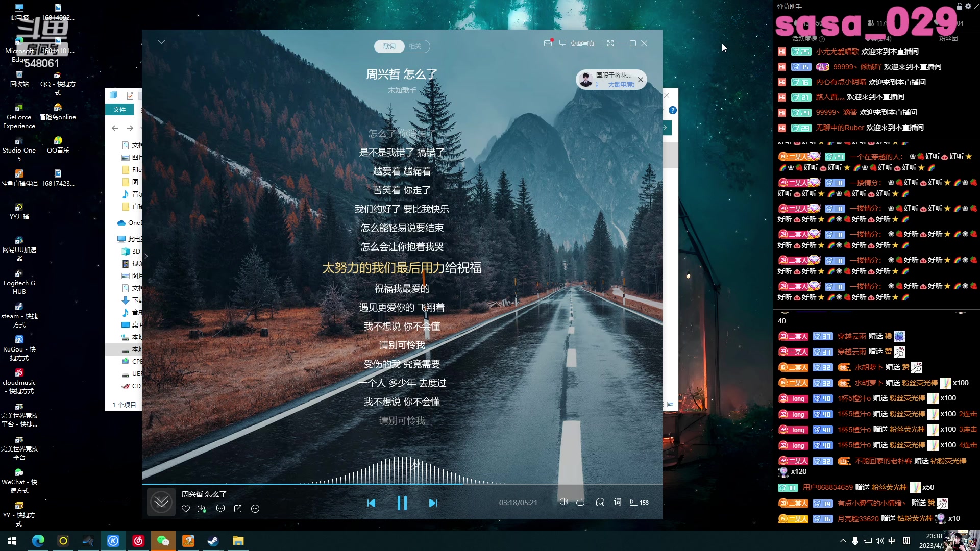The image size is (980, 551).
Task: Collapse player via album cover thumbnail
Action: pos(161,503)
